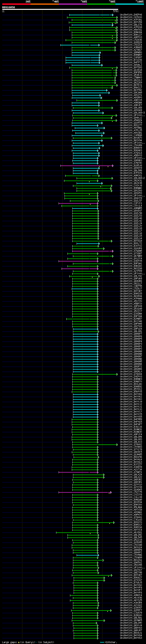Click the green alignment bar for A9JDU1
The width and height of the screenshot is (146, 644).
pos(77,533)
